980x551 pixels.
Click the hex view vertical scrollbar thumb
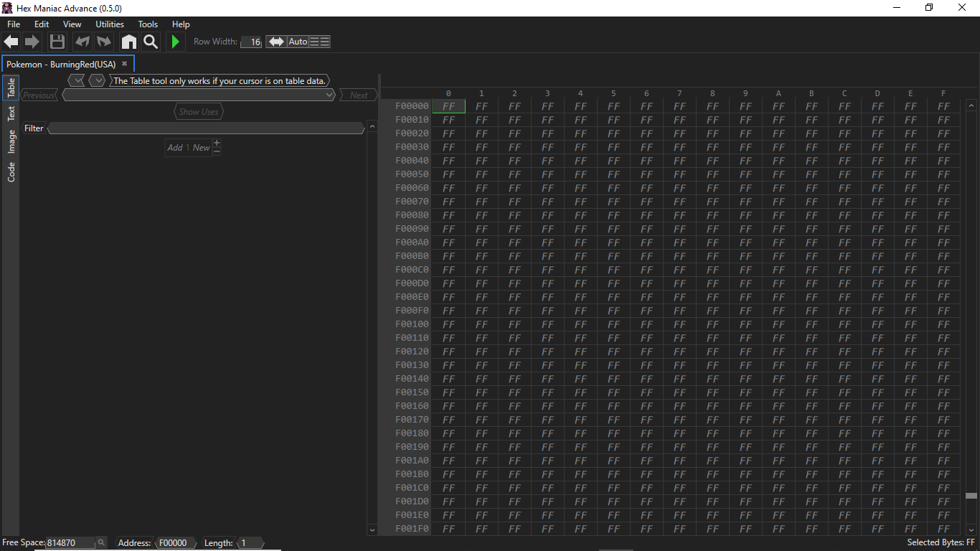[x=971, y=496]
